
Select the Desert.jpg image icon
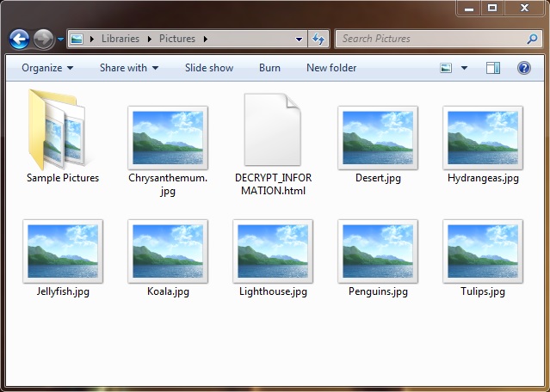click(x=378, y=138)
